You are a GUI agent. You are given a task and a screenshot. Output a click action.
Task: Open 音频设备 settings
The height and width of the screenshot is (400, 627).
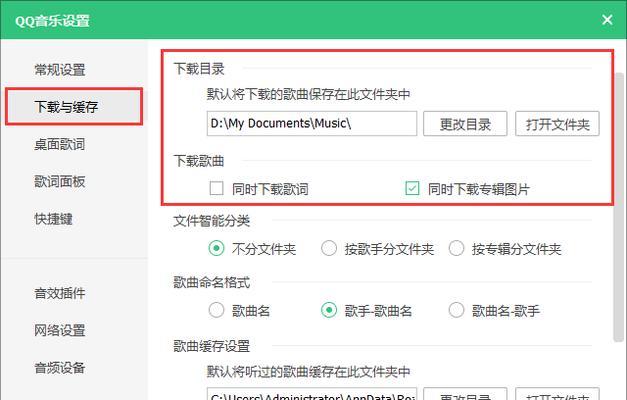60,367
